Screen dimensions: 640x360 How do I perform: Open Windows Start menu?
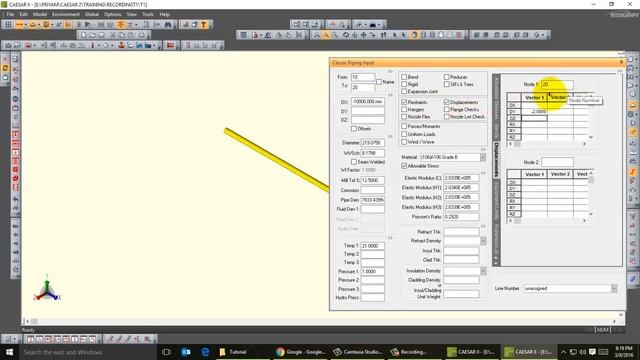pos(9,352)
